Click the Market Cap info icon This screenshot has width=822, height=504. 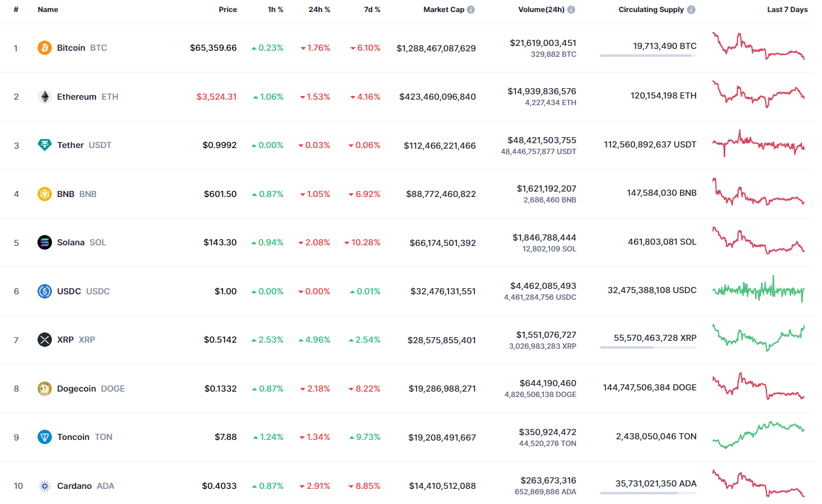tap(471, 10)
